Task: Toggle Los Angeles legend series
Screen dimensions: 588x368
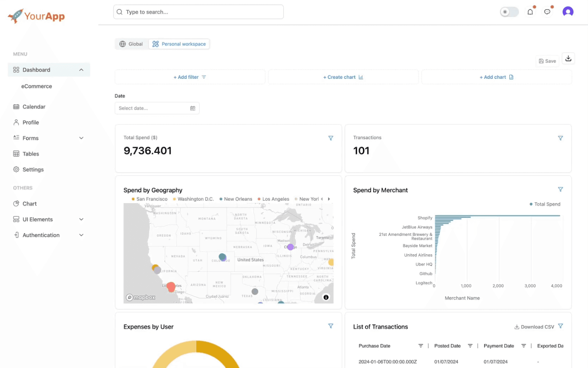Action: [x=273, y=199]
